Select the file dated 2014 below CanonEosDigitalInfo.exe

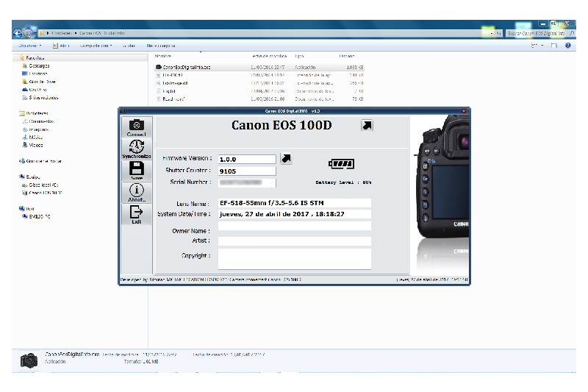pyautogui.click(x=259, y=75)
